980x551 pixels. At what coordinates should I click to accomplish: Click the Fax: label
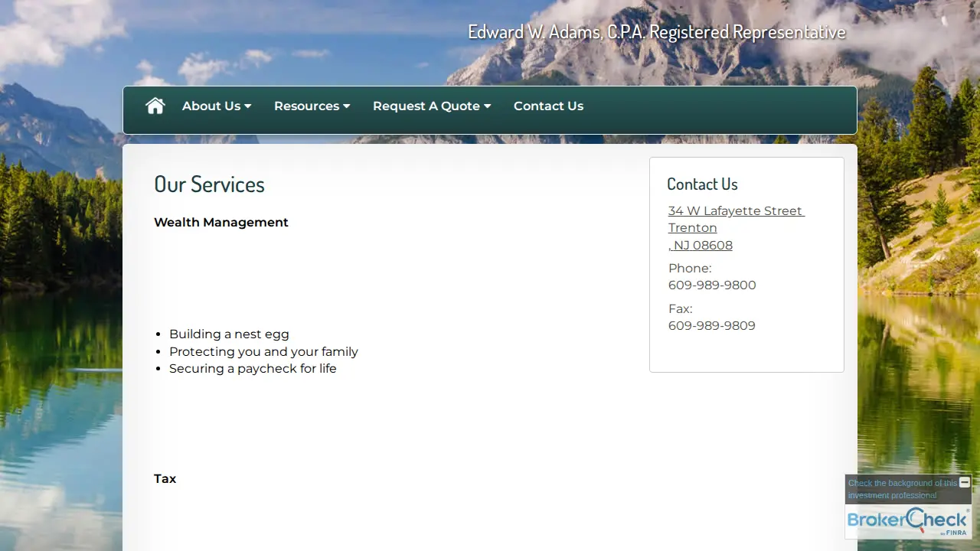click(680, 308)
